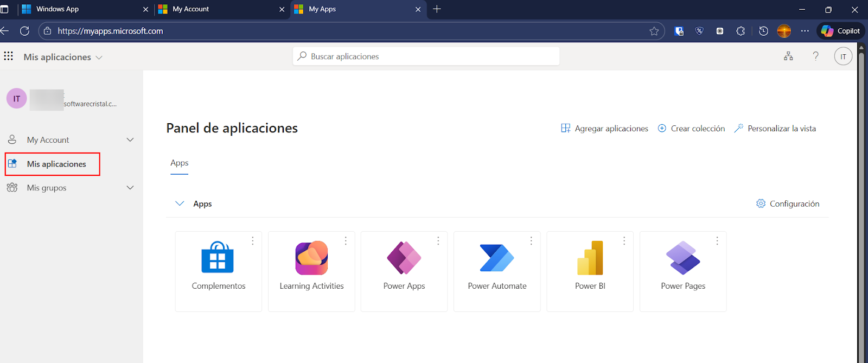
Task: Refresh the page with the reload icon
Action: 24,31
